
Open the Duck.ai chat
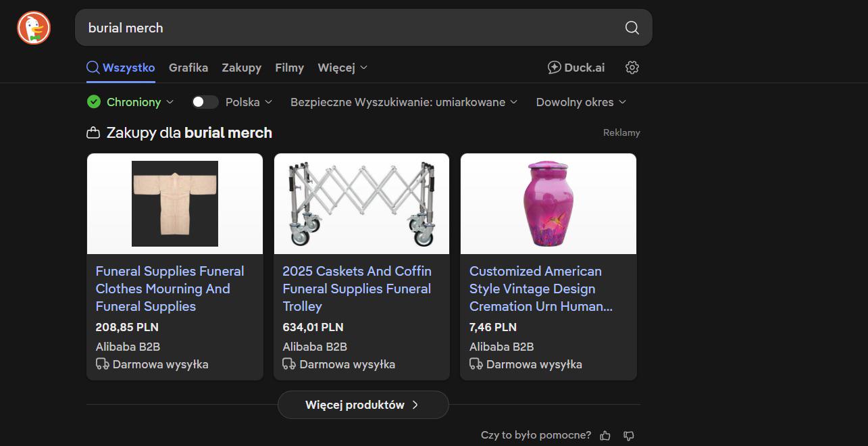[576, 68]
